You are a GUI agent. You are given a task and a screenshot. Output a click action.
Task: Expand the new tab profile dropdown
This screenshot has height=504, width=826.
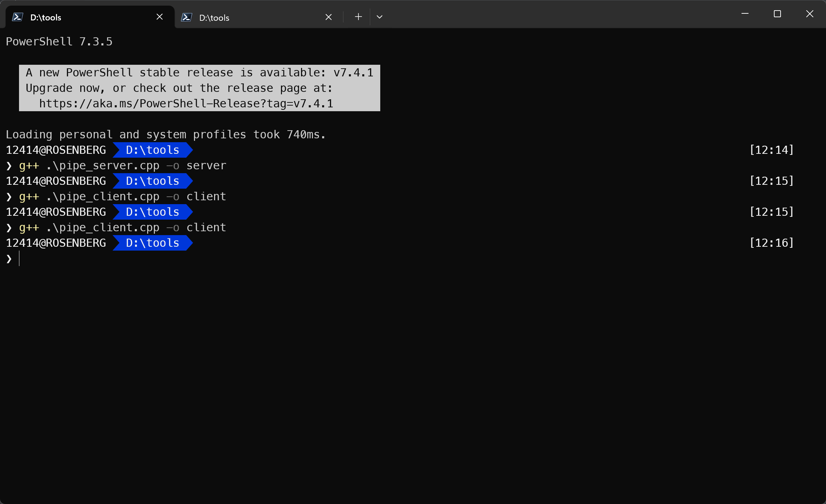380,17
